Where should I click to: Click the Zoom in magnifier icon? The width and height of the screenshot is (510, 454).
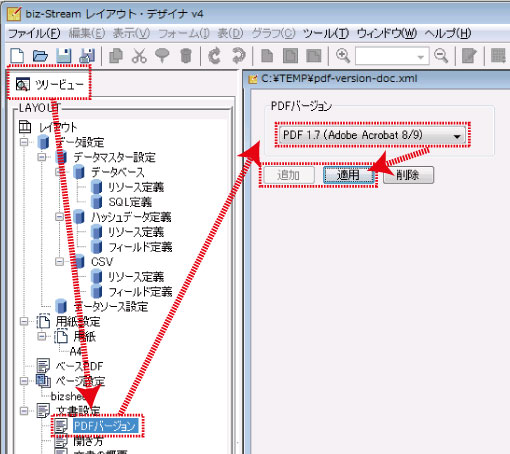tap(343, 55)
